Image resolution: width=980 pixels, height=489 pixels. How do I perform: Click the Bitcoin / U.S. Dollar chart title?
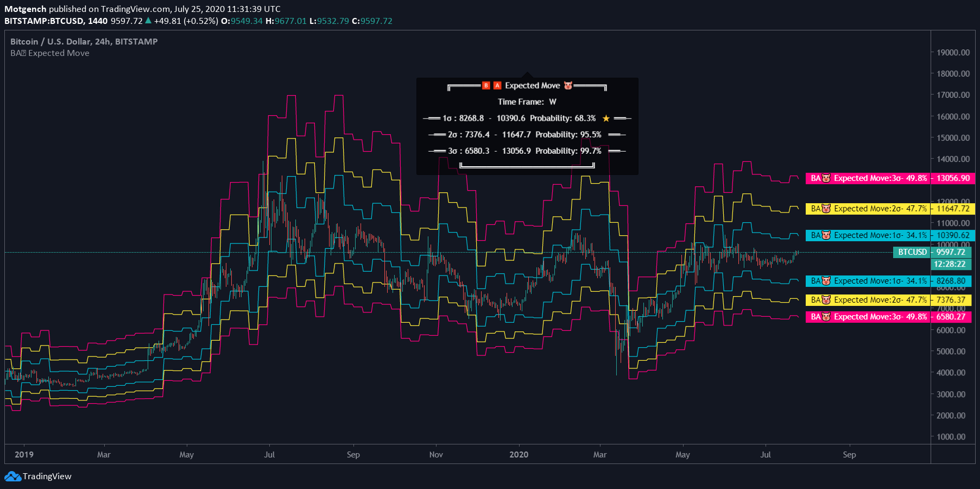coord(84,41)
